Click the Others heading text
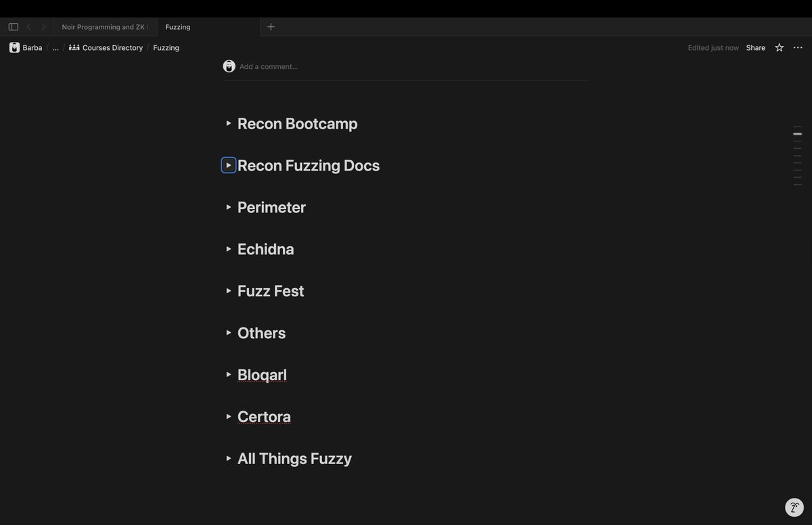 [x=262, y=334]
